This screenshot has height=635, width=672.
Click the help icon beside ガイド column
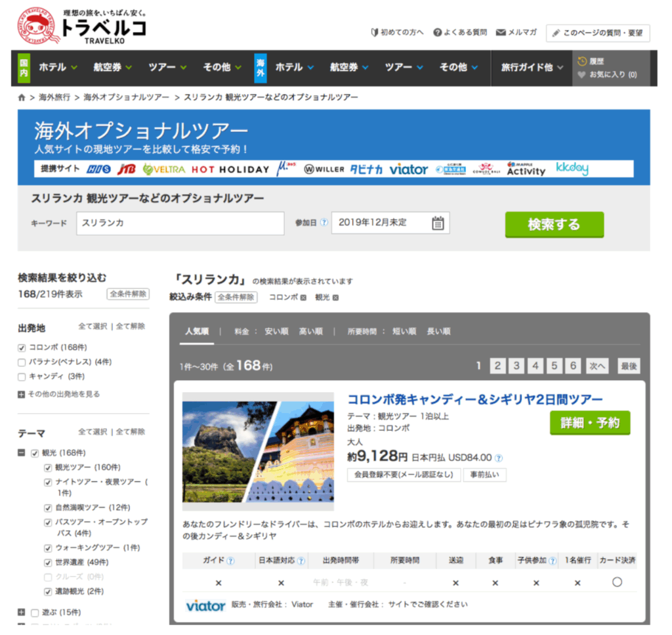pyautogui.click(x=230, y=561)
